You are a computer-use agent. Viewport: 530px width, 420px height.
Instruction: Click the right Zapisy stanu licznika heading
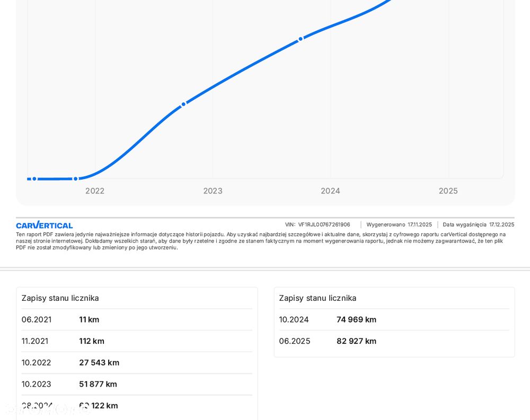pyautogui.click(x=317, y=298)
